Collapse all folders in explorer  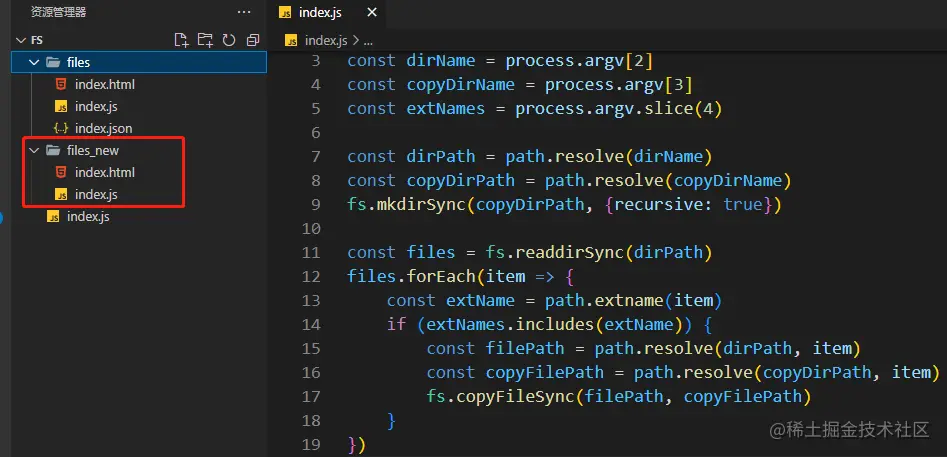pyautogui.click(x=253, y=40)
